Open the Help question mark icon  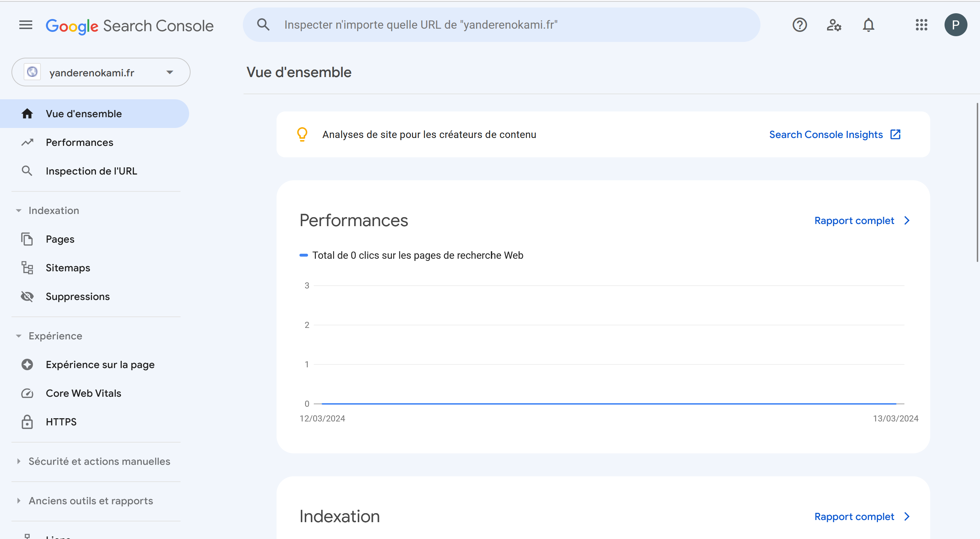point(800,25)
